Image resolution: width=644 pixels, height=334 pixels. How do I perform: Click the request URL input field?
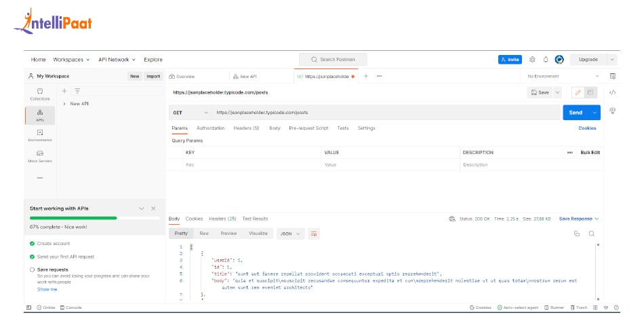pyautogui.click(x=386, y=112)
